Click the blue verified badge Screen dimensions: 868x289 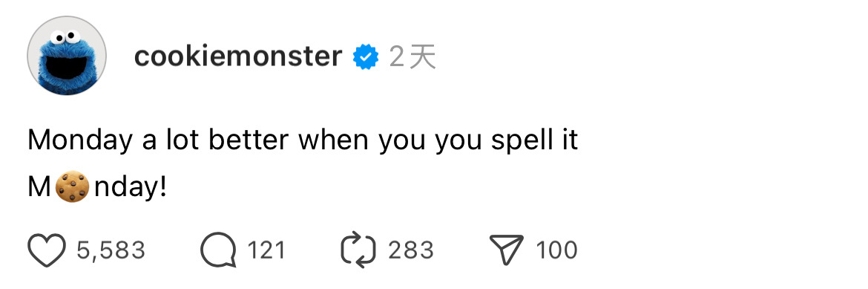[x=366, y=56]
